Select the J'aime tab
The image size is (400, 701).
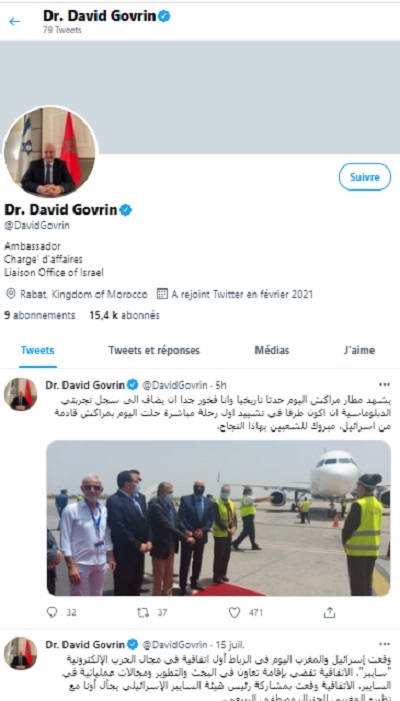coord(359,350)
